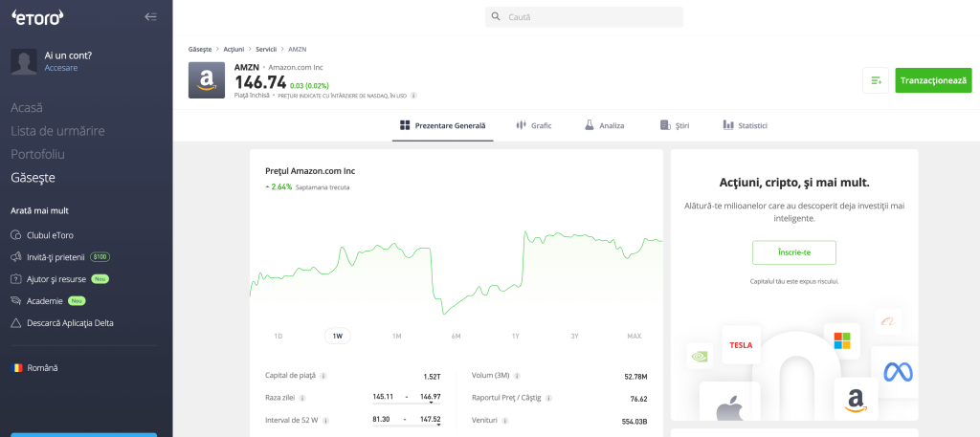Click the Interval de 52 W range slider
This screenshot has width=980, height=437.
(x=406, y=425)
